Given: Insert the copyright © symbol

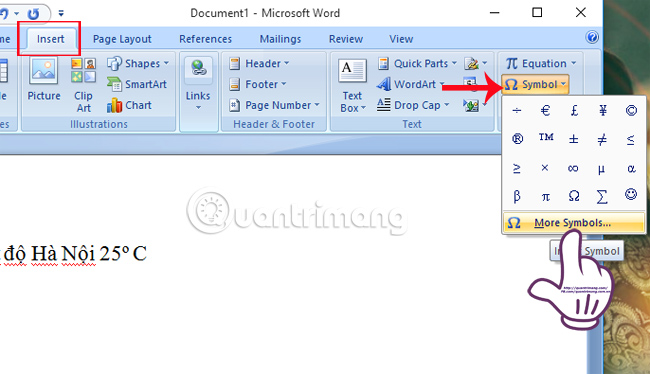Looking at the screenshot, I should pyautogui.click(x=631, y=110).
